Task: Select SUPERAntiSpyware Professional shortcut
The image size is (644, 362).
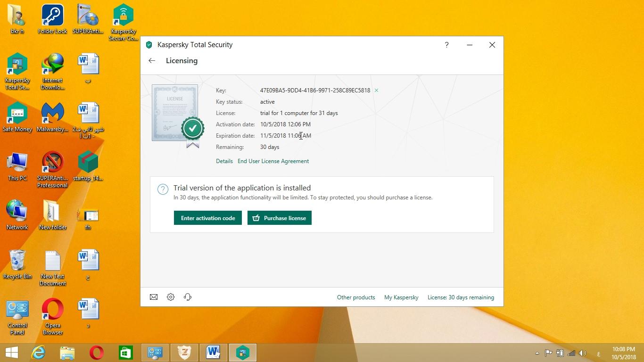Action: (x=52, y=170)
